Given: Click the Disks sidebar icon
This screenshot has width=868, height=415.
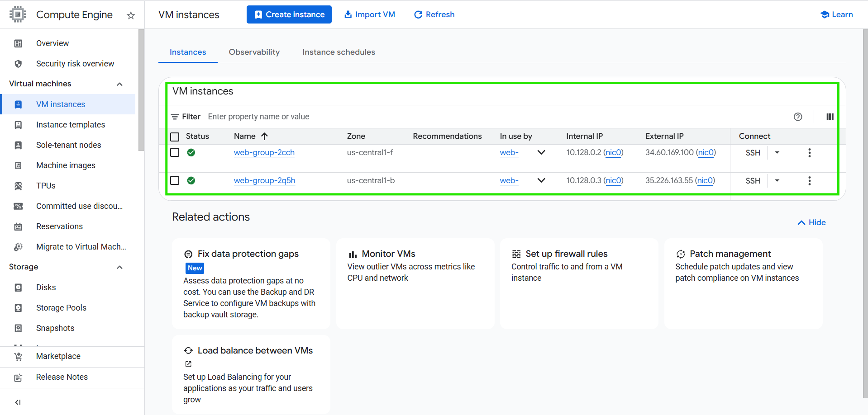Looking at the screenshot, I should click(x=18, y=288).
